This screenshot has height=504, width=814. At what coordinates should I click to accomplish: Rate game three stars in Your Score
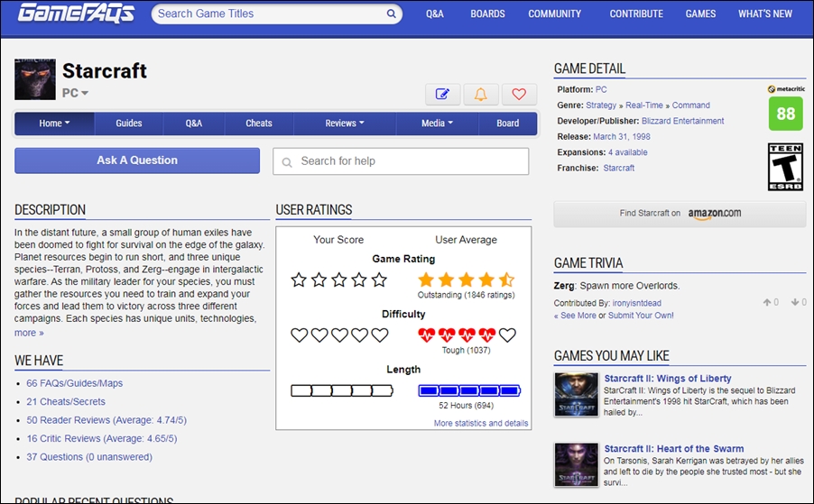tap(339, 280)
